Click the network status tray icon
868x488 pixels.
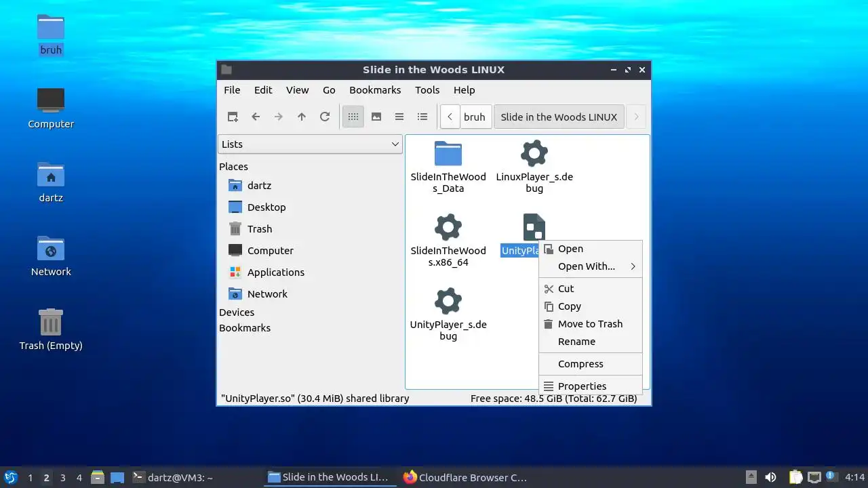[x=814, y=477]
